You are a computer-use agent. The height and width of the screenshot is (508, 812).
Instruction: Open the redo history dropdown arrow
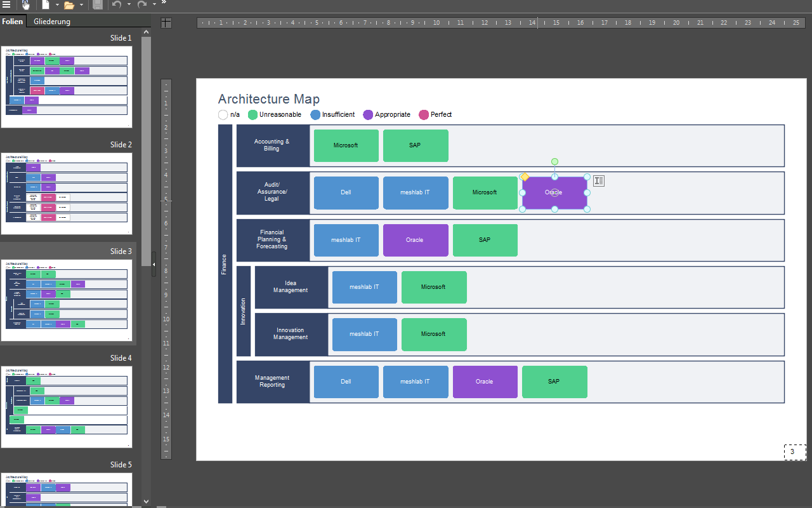pyautogui.click(x=154, y=4)
